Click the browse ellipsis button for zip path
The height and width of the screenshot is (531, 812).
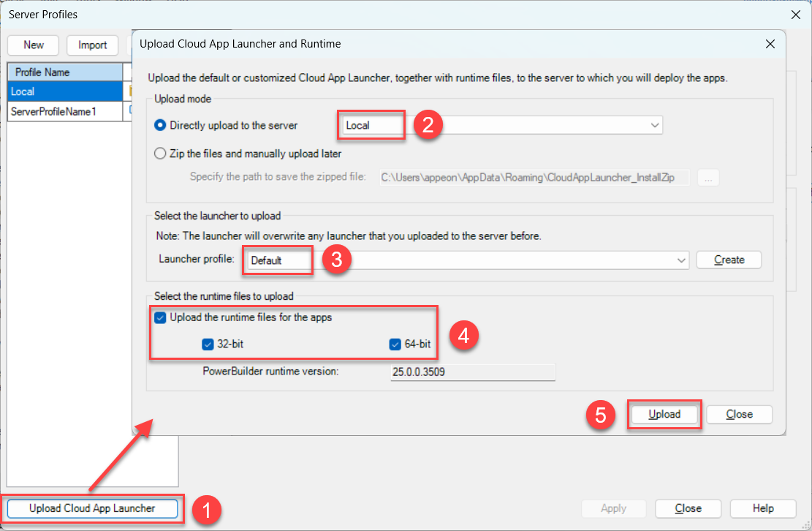[708, 177]
